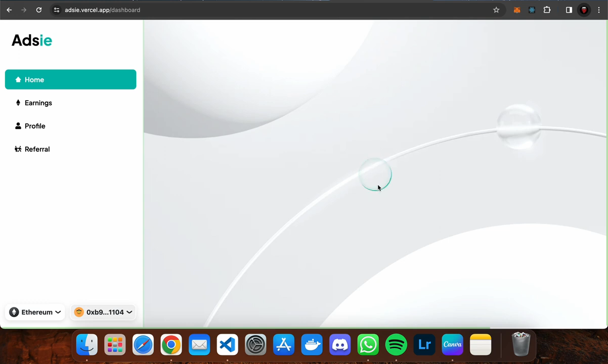
Task: Open the App Store from the dock
Action: tap(284, 345)
